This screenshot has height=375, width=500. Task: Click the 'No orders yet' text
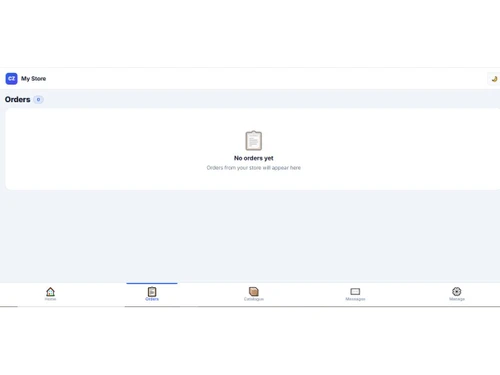coord(254,158)
